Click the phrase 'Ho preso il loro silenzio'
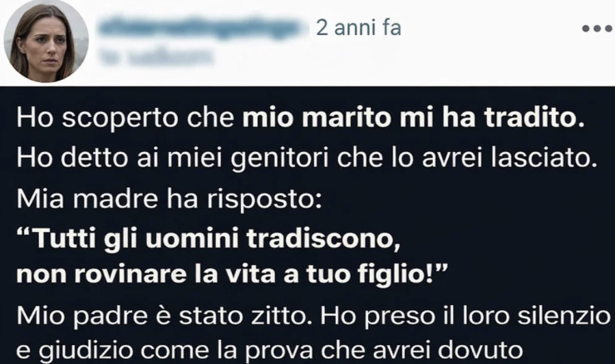This screenshot has height=364, width=615. point(465,317)
